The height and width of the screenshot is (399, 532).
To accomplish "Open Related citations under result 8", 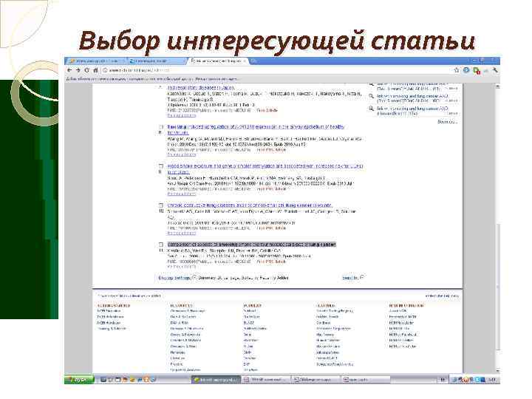I will tap(182, 154).
